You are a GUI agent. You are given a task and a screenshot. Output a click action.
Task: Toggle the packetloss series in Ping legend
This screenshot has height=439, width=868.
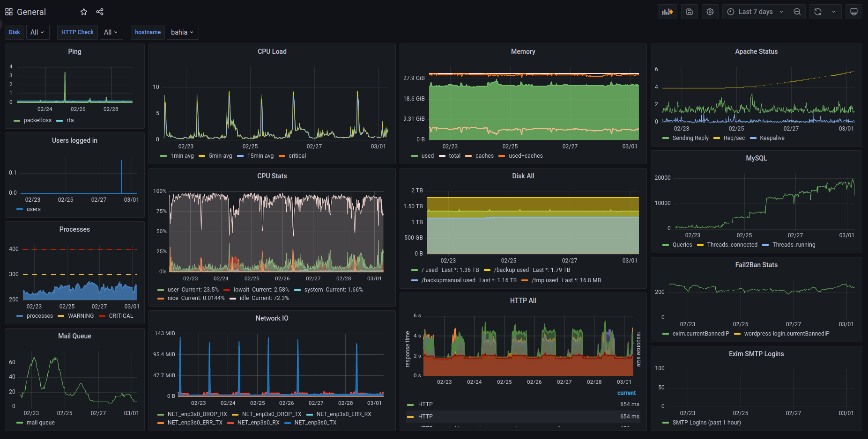(x=37, y=120)
